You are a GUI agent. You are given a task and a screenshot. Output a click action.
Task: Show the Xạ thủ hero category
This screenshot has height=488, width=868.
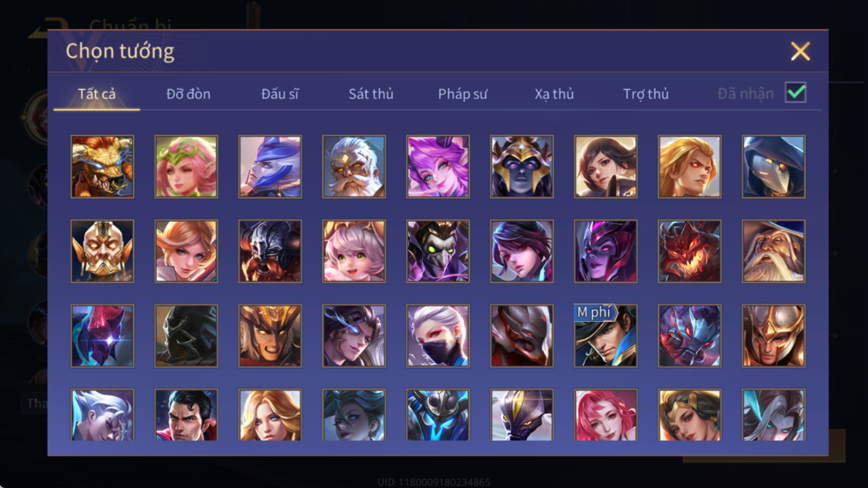554,94
